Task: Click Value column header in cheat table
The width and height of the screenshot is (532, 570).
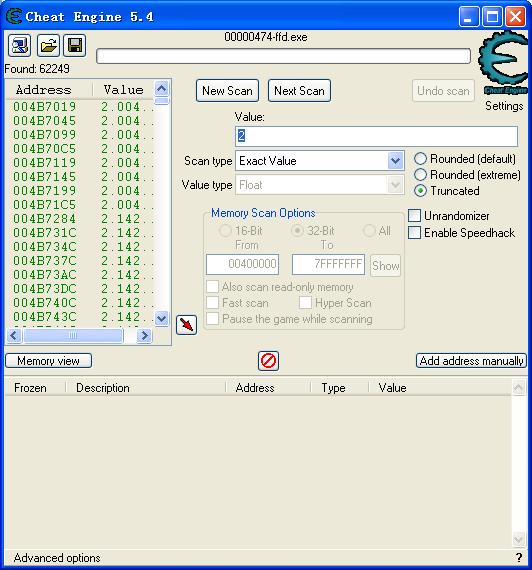Action: [440, 388]
